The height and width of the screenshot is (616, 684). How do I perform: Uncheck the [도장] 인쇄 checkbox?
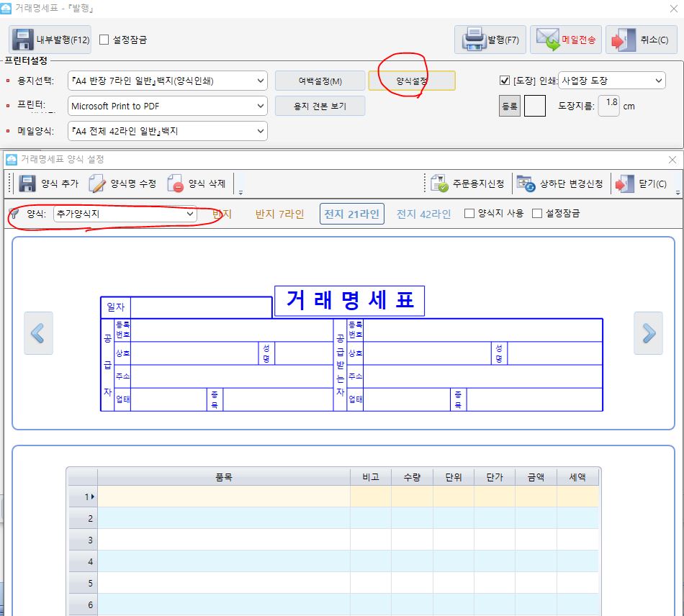click(x=504, y=81)
